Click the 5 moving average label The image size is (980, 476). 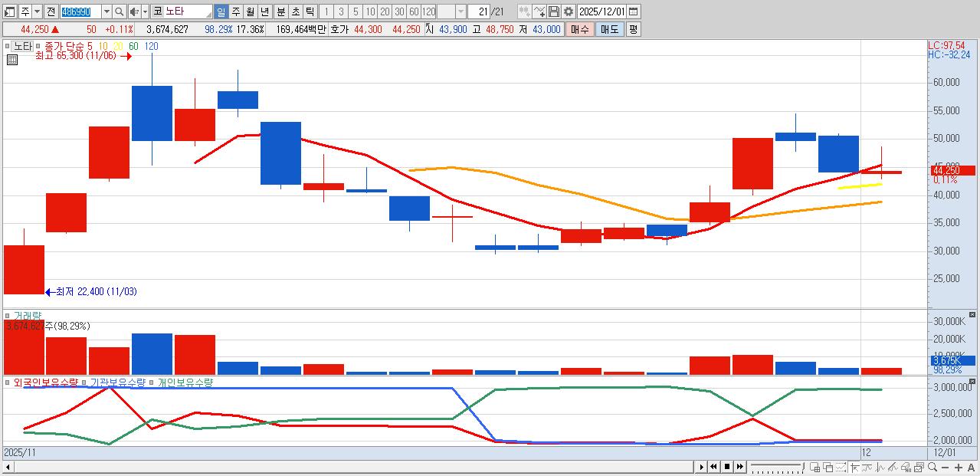(90, 46)
